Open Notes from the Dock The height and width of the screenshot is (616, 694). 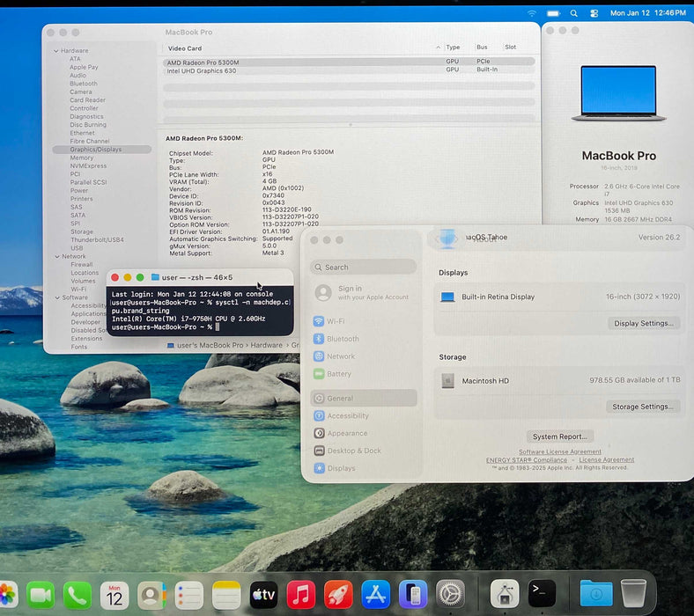(x=226, y=595)
